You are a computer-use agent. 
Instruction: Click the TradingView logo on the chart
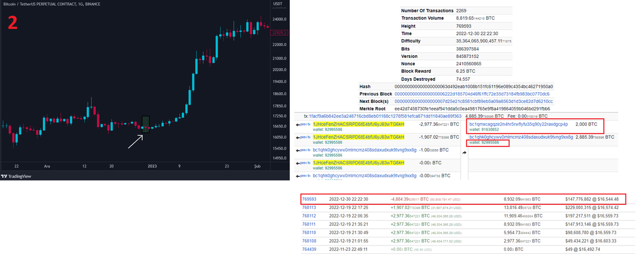point(15,176)
